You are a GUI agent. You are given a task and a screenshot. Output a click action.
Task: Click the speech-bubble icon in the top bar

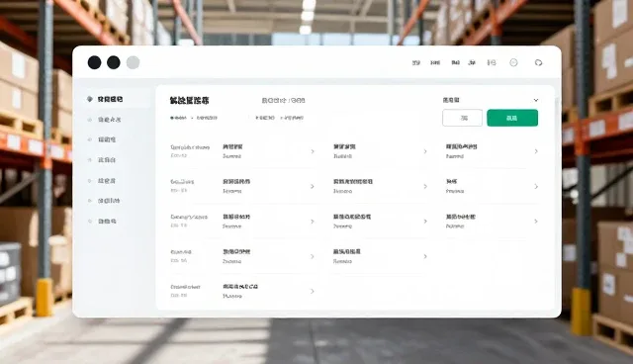click(x=538, y=62)
